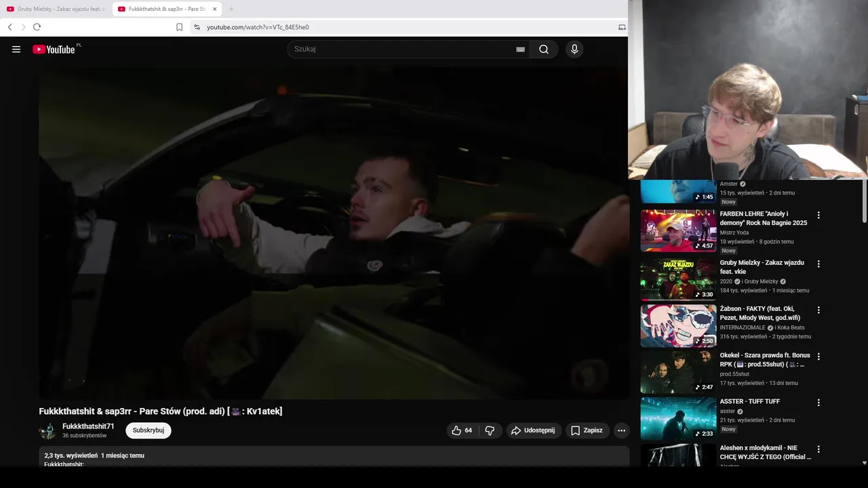Click '36 subskrybentów' subscriber count
The width and height of the screenshot is (868, 488).
[84, 436]
